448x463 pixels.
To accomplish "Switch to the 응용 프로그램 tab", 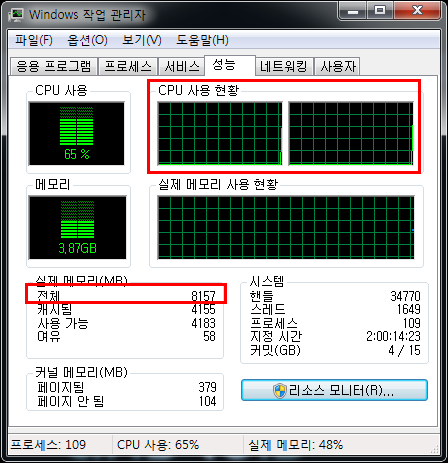I will pos(54,66).
